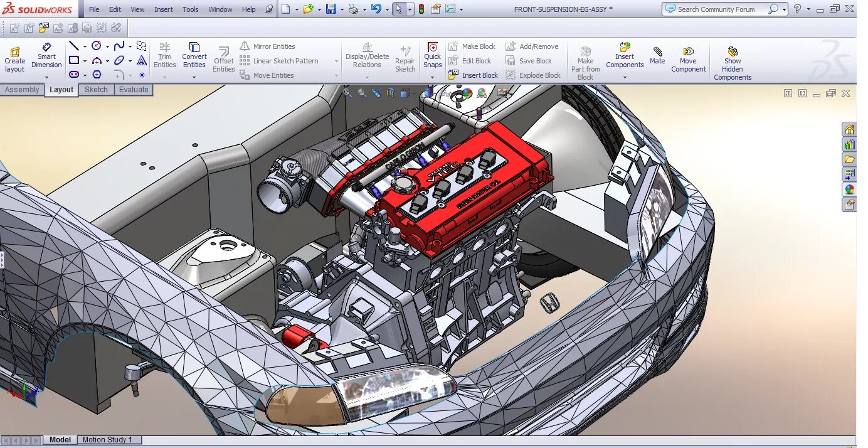Open the Save button dropdown arrow
Image resolution: width=868 pixels, height=448 pixels.
point(342,9)
